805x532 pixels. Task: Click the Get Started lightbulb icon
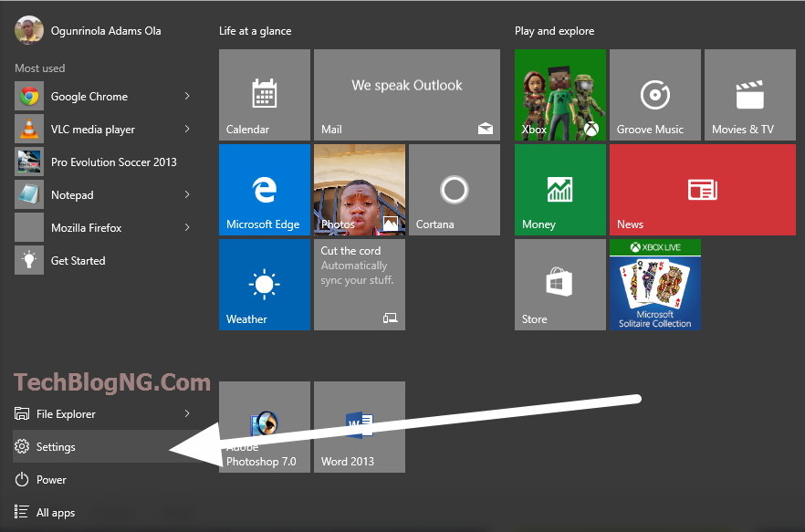pyautogui.click(x=29, y=260)
